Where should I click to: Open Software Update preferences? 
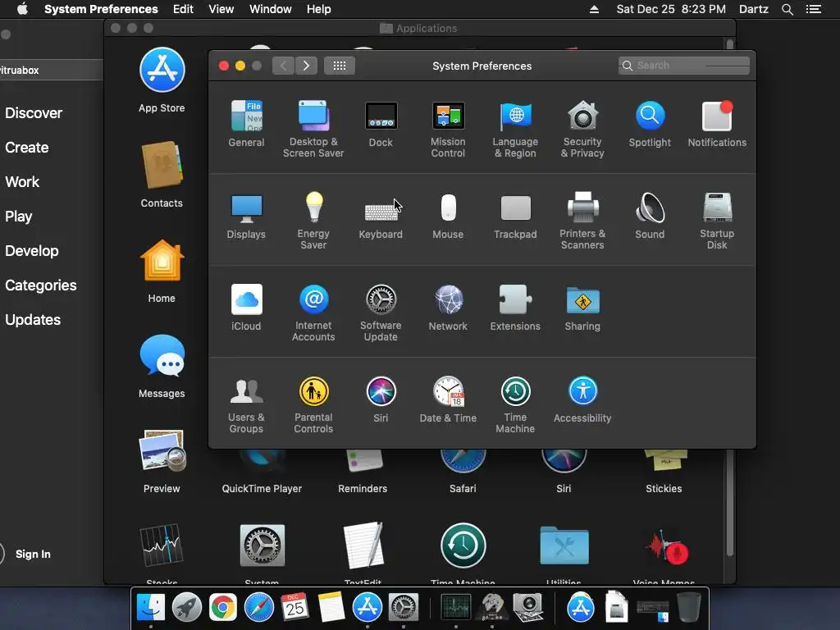(x=381, y=313)
